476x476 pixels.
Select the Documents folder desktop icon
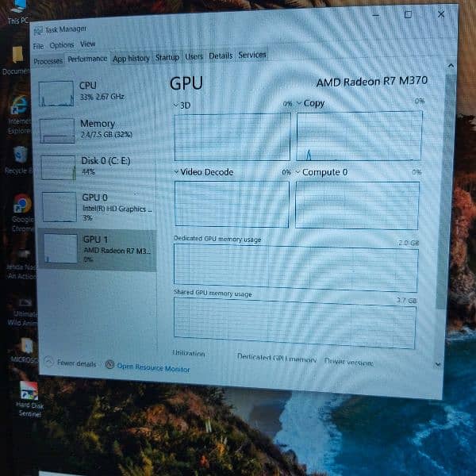click(x=17, y=60)
